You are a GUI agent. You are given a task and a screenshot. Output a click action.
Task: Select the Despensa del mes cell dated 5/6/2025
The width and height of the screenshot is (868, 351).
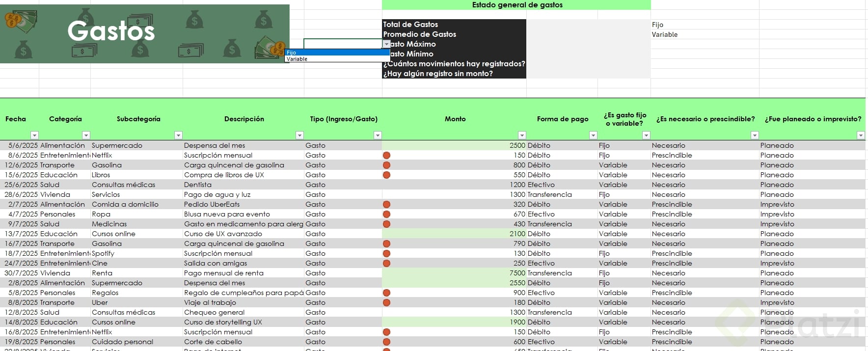coord(244,145)
